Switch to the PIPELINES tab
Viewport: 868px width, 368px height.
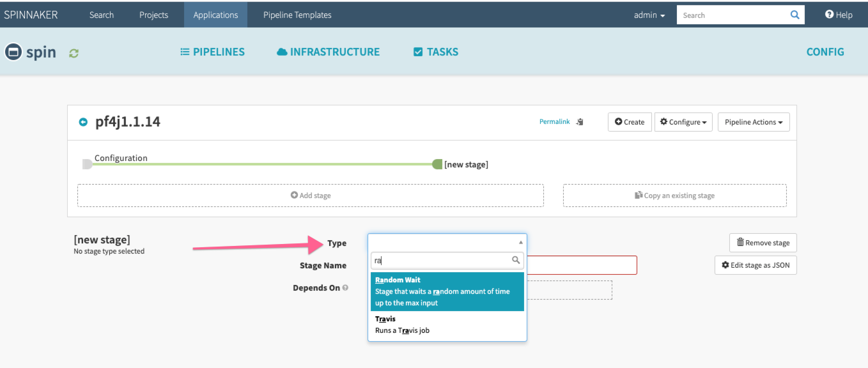pos(213,52)
